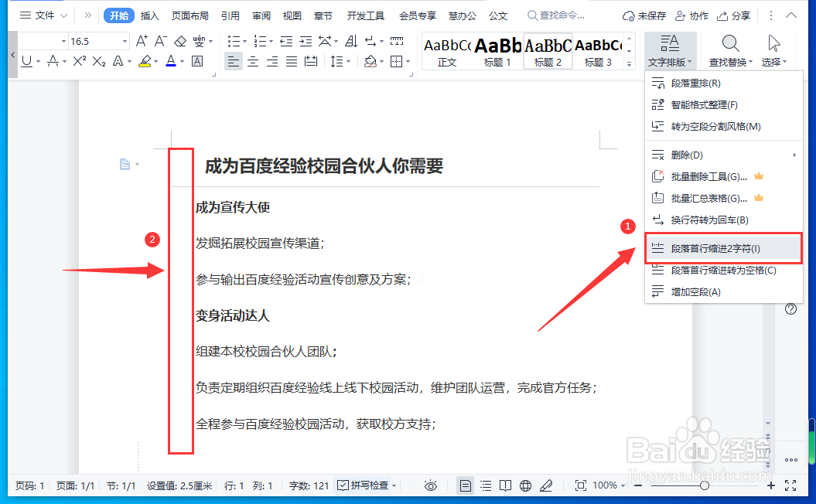The height and width of the screenshot is (504, 816).
Task: Apply the 标题 1 style
Action: click(497, 52)
